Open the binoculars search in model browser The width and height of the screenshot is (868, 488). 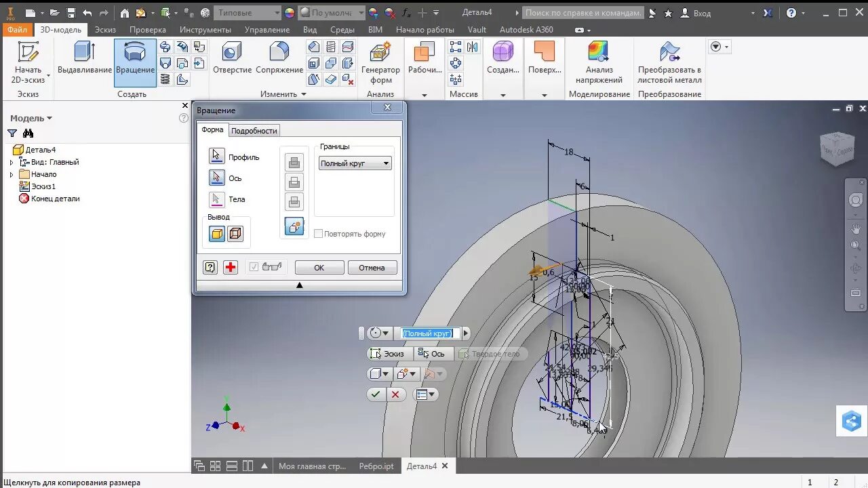point(28,134)
